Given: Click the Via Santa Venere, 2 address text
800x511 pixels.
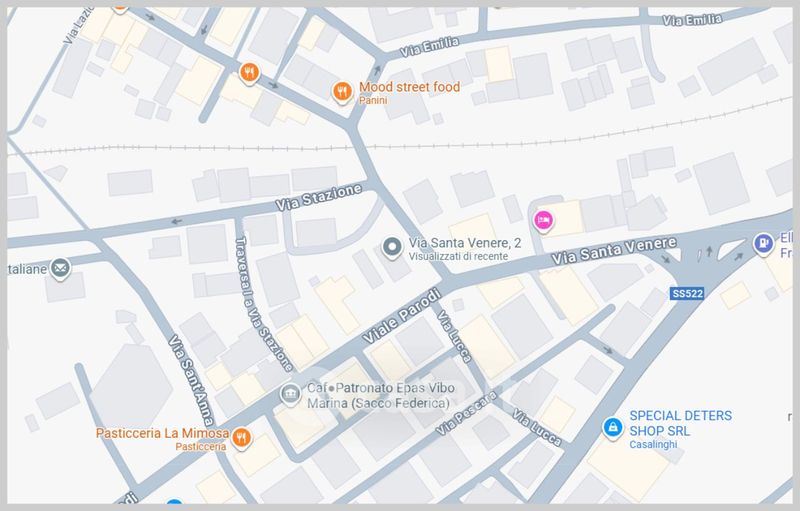Looking at the screenshot, I should pos(465,243).
